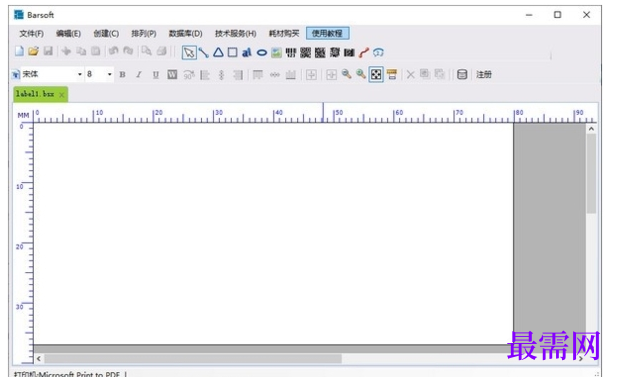Open the 技术服务(H) menu
This screenshot has width=619, height=377.
(236, 34)
